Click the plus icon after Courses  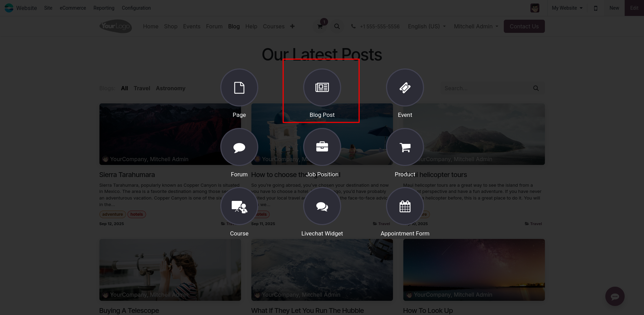[292, 26]
